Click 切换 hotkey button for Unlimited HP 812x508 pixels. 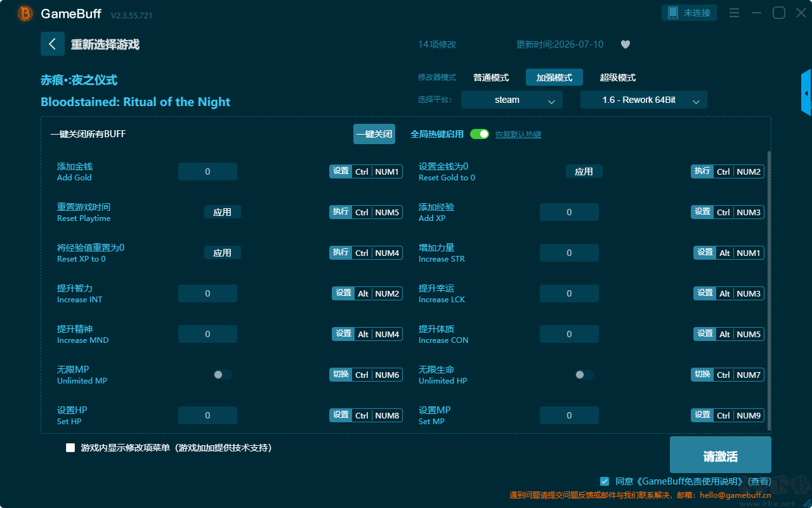[x=702, y=375]
